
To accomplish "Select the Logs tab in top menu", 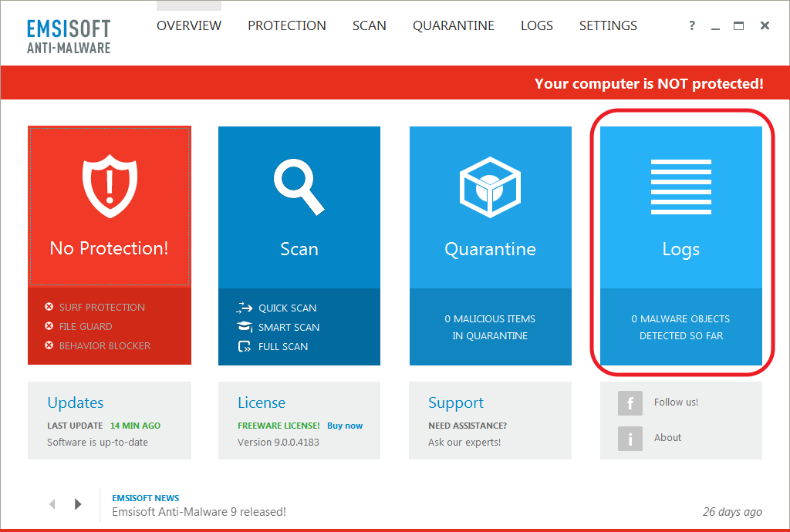I will tap(537, 25).
